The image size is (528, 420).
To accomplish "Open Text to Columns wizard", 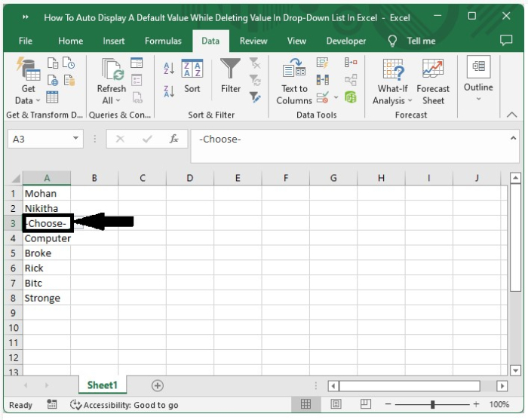I will pos(294,81).
